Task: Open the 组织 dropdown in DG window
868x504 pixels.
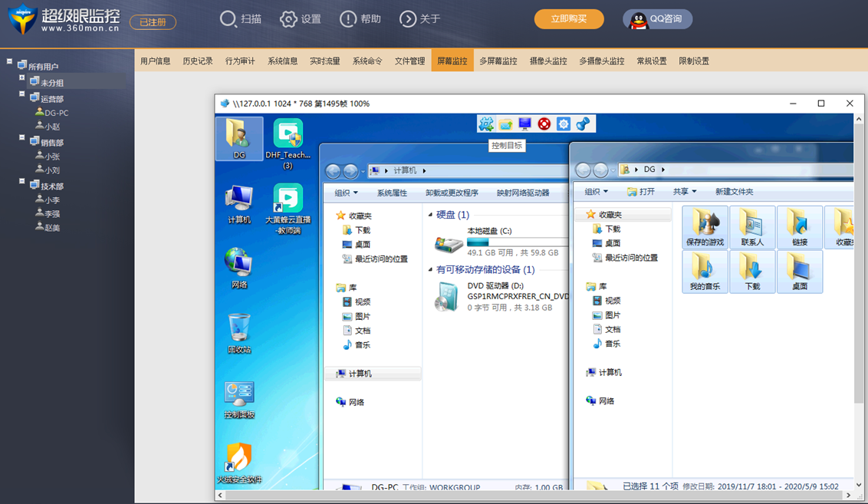Action: tap(597, 192)
